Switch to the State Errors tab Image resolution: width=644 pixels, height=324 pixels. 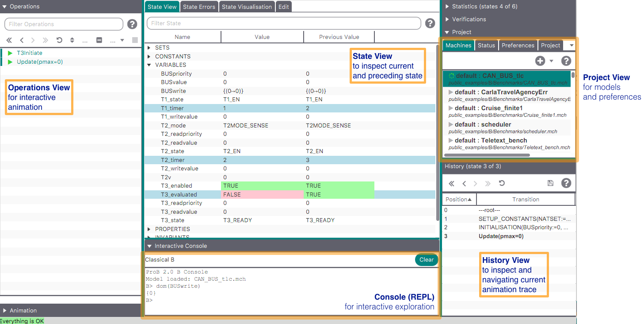pos(199,7)
